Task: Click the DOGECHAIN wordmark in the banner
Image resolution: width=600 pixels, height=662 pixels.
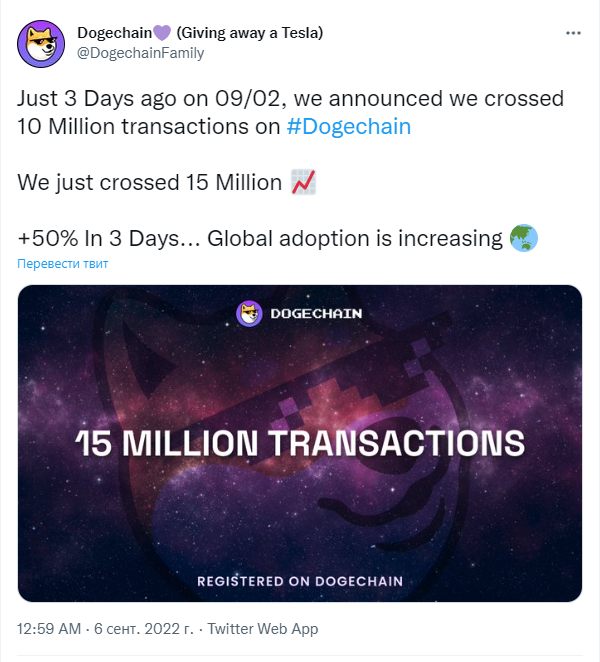Action: point(316,314)
